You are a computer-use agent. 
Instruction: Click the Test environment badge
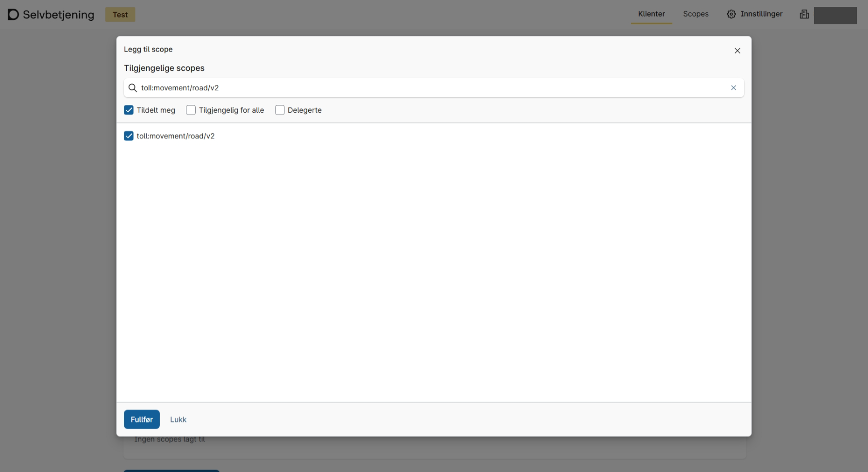click(120, 15)
